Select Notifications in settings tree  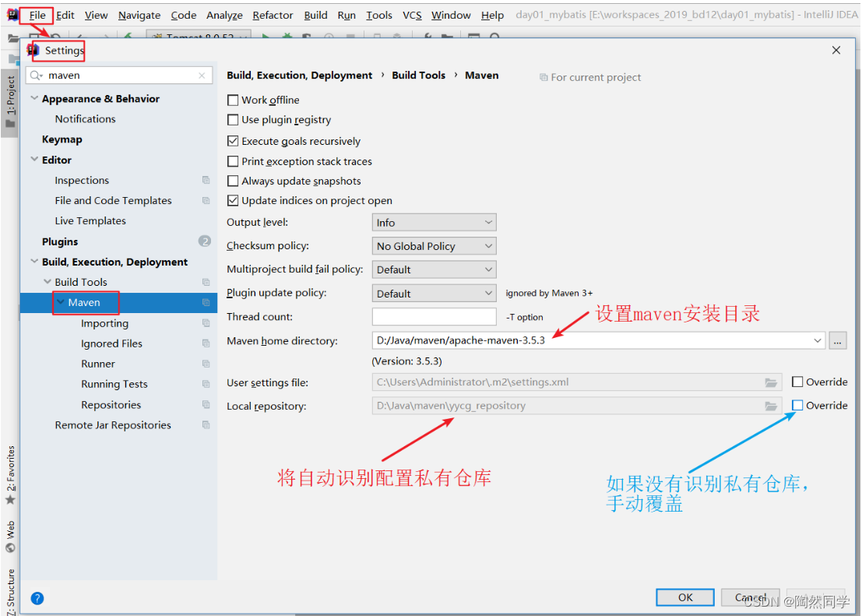click(85, 119)
